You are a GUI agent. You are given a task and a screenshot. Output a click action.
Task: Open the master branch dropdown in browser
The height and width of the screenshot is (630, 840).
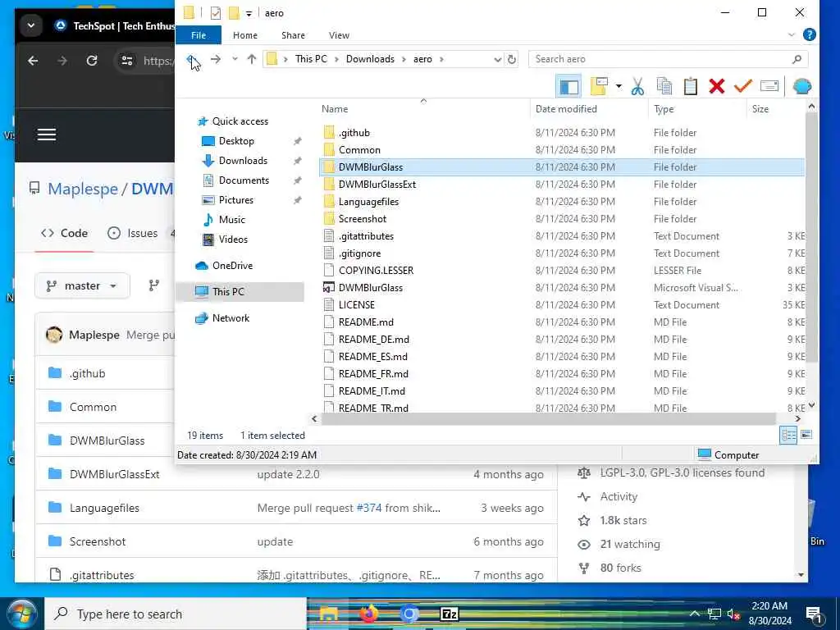click(x=82, y=286)
